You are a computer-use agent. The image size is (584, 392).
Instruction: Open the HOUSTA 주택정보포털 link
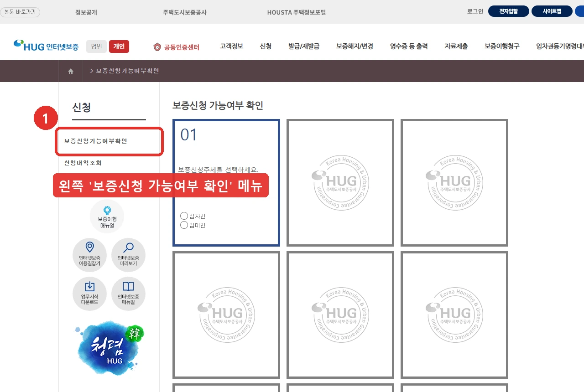click(x=297, y=12)
